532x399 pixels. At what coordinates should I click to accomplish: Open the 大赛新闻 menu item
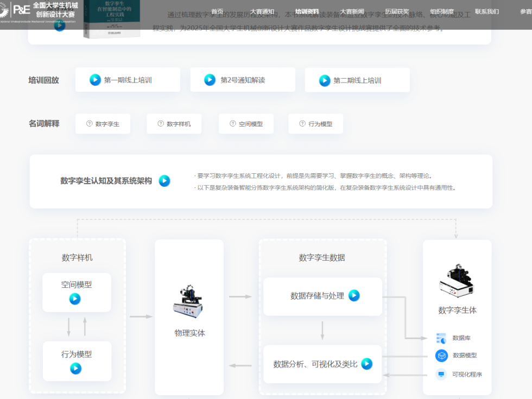(x=354, y=10)
